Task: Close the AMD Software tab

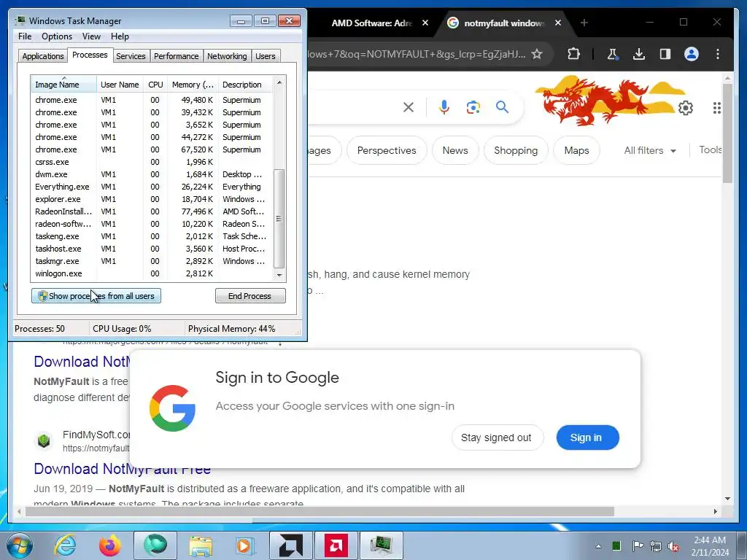Action: pyautogui.click(x=425, y=23)
